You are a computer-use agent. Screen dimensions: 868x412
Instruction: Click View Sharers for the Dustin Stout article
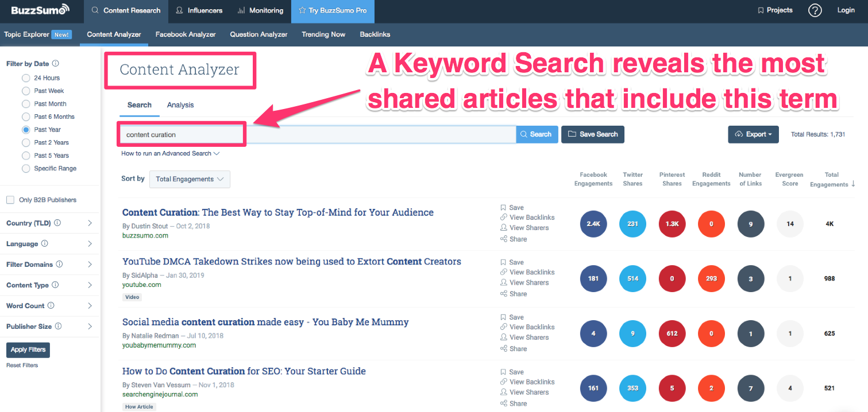(524, 228)
